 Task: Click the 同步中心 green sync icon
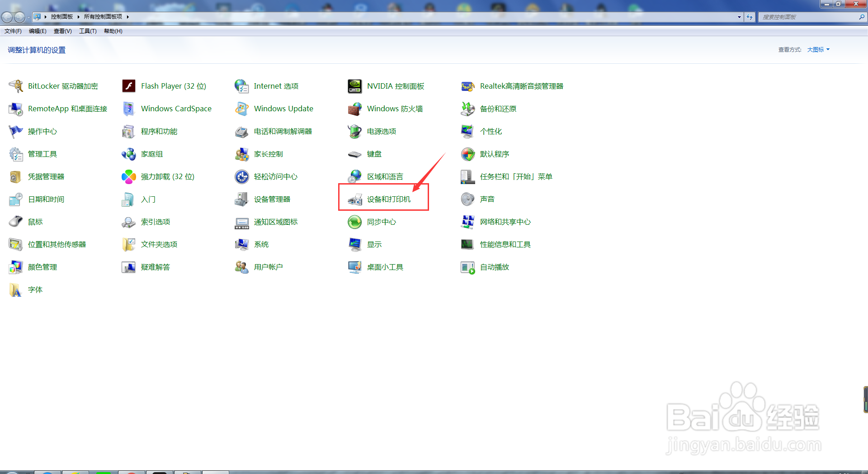point(355,222)
